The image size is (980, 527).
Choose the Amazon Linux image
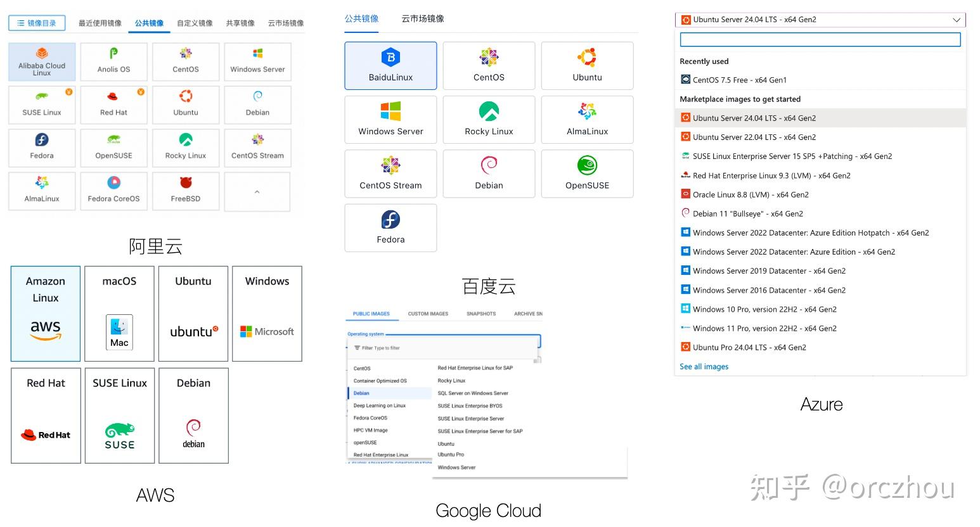pos(45,313)
